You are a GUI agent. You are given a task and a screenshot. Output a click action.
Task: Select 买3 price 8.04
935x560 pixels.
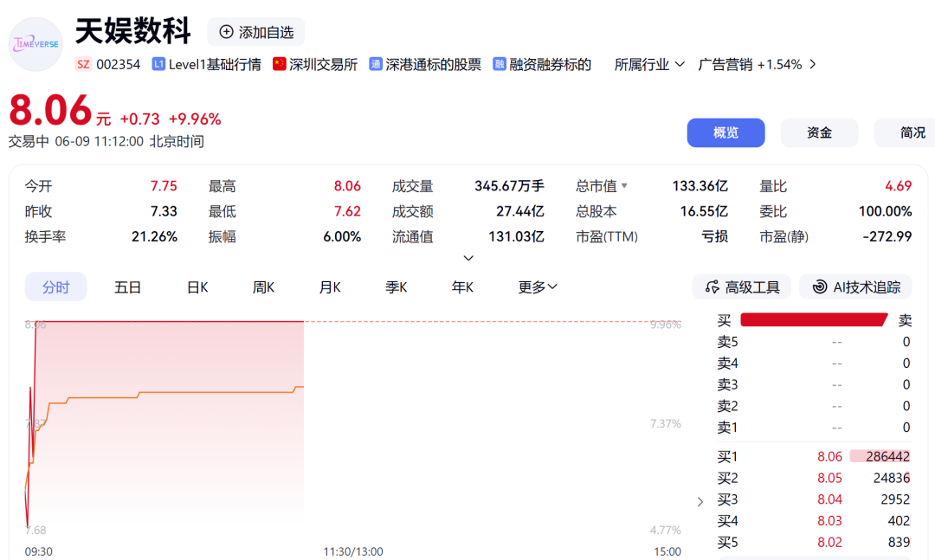[829, 499]
